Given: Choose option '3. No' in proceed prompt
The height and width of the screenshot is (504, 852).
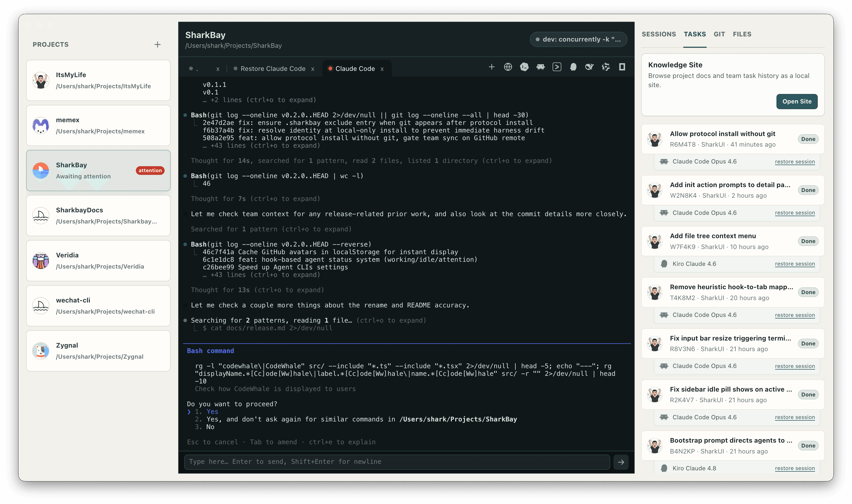Looking at the screenshot, I should 205,427.
